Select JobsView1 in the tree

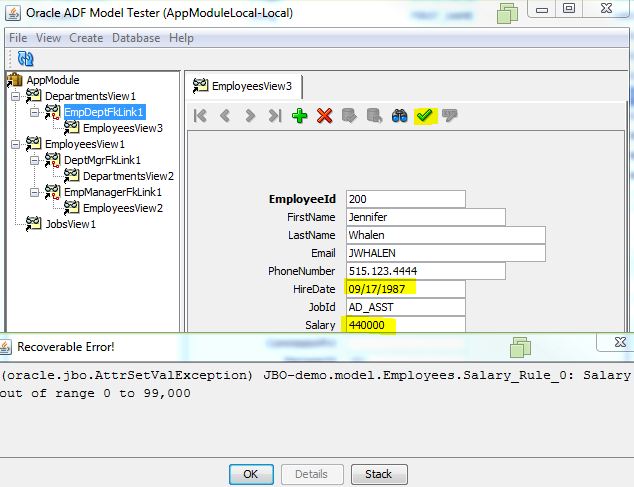(71, 224)
